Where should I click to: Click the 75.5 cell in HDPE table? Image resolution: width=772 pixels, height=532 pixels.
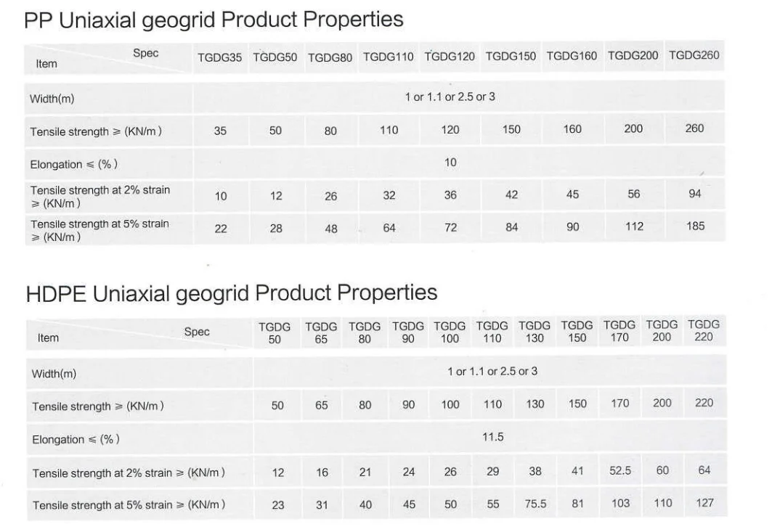(535, 504)
